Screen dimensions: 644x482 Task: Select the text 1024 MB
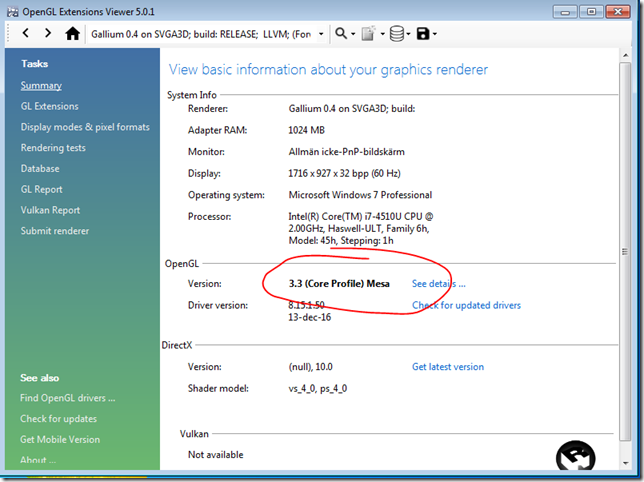point(306,131)
